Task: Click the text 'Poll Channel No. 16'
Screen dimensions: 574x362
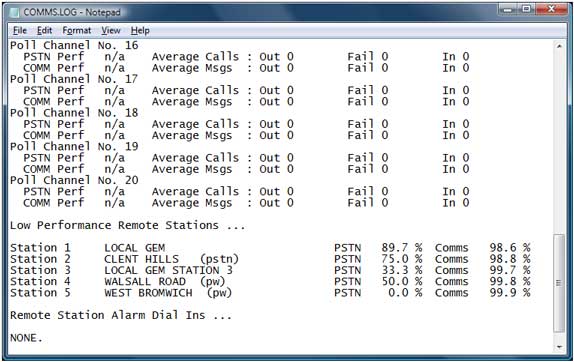Action: [74, 45]
